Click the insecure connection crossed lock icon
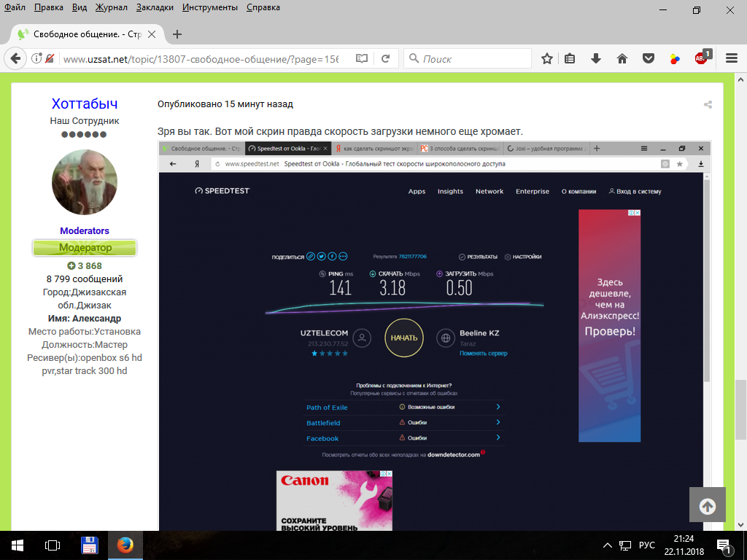Viewport: 747px width, 560px height. point(50,58)
